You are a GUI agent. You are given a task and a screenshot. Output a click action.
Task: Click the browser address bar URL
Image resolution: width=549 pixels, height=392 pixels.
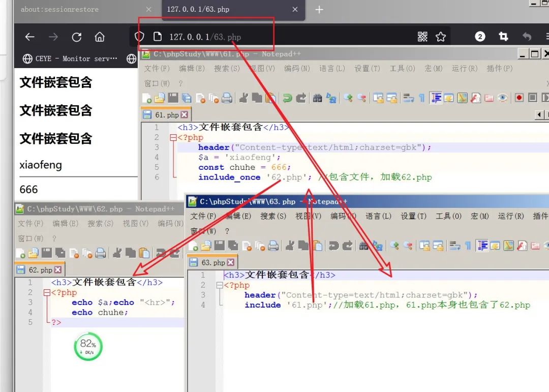click(x=205, y=37)
